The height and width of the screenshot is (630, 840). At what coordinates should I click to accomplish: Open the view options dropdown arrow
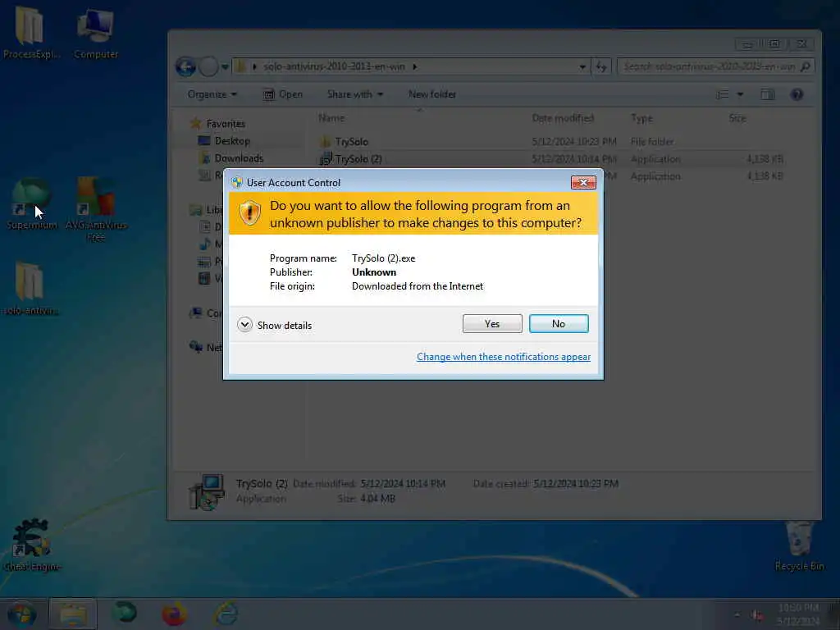[741, 95]
